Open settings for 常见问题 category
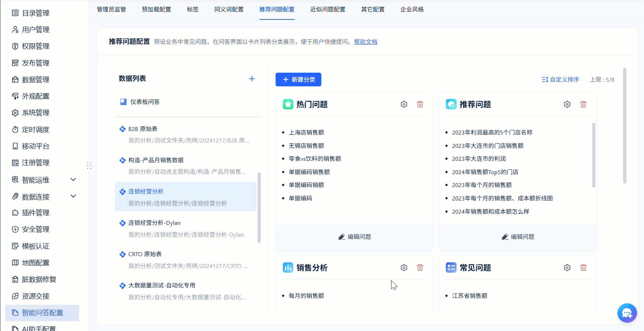Screen dimensions: 644x331 click(x=567, y=268)
